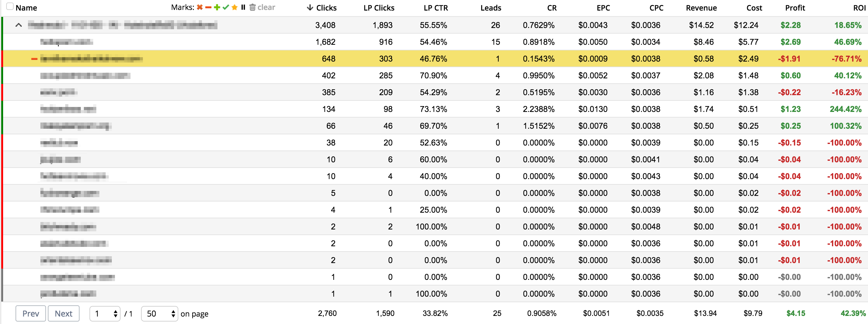Tick the select-all checkbox next to Name

pos(10,7)
